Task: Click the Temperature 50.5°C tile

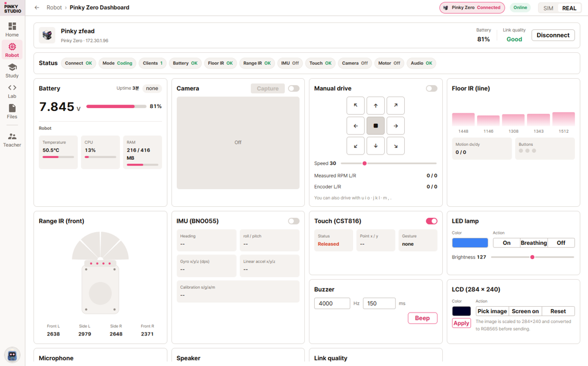Action: [58, 152]
